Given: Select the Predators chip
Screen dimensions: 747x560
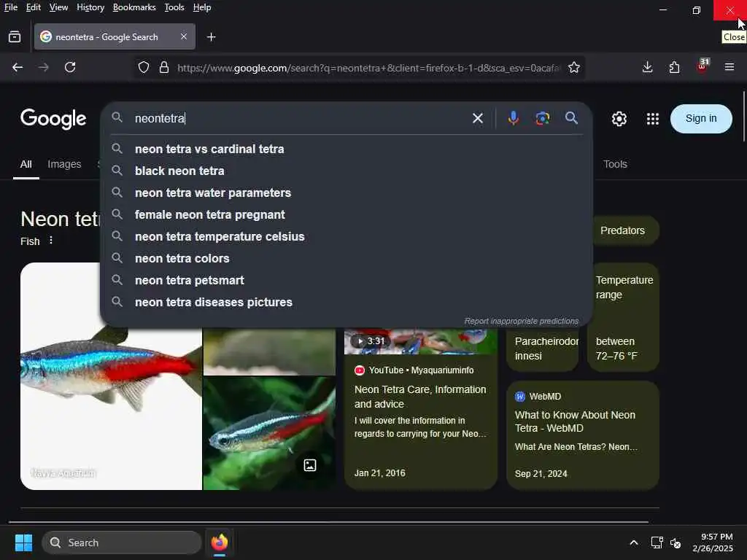Looking at the screenshot, I should pos(622,230).
